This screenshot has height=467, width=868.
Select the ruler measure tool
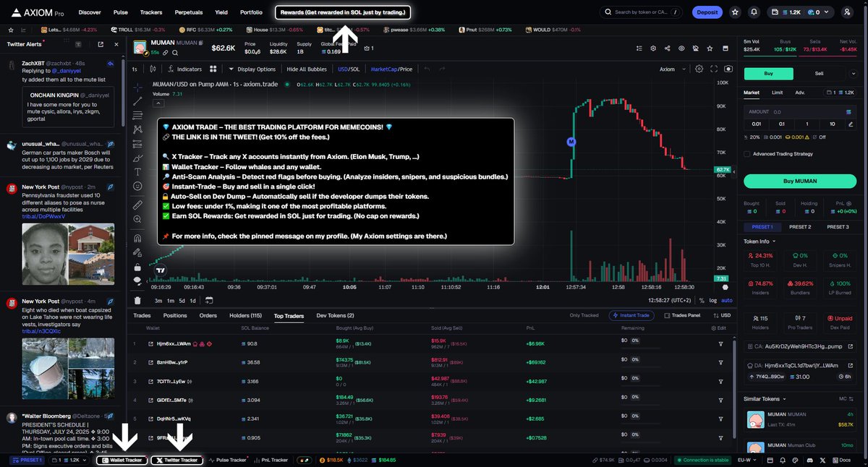click(x=137, y=205)
